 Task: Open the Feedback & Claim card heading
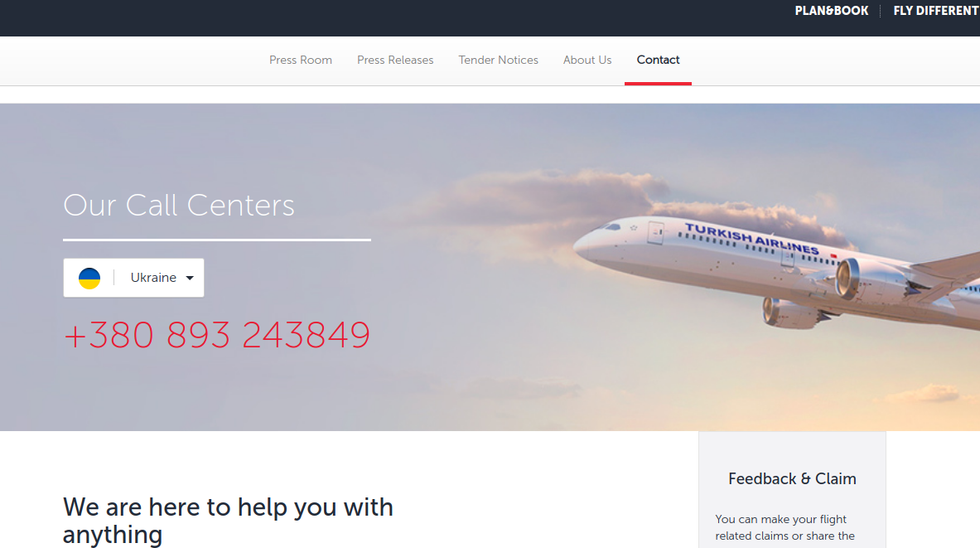click(x=792, y=478)
